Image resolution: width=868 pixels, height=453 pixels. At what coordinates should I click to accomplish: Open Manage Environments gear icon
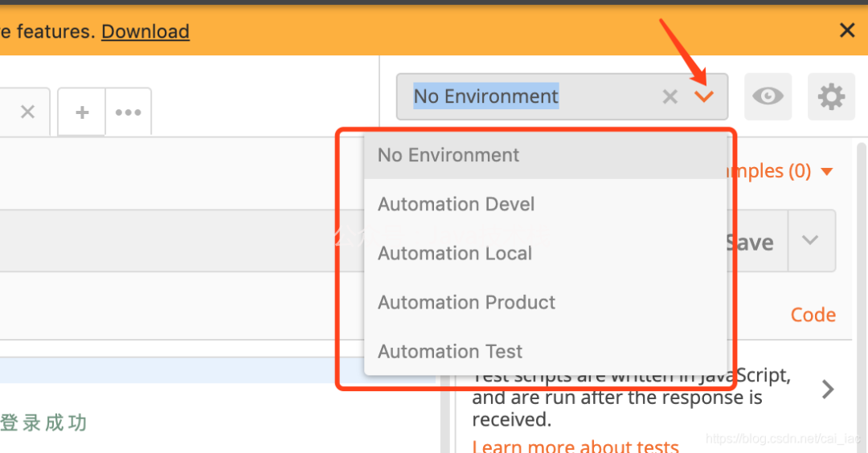[x=832, y=97]
